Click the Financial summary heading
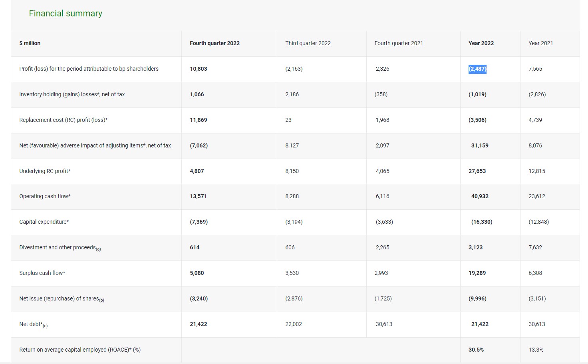This screenshot has height=364, width=588. (66, 14)
